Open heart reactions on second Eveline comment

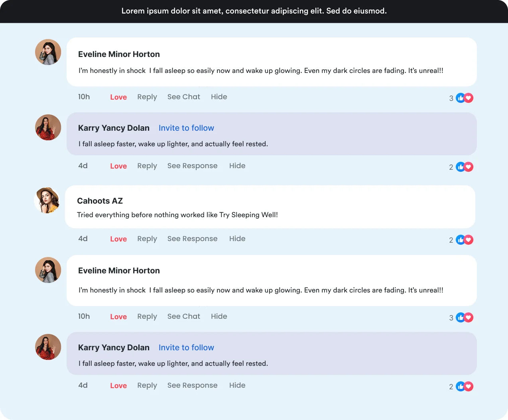[x=469, y=317]
